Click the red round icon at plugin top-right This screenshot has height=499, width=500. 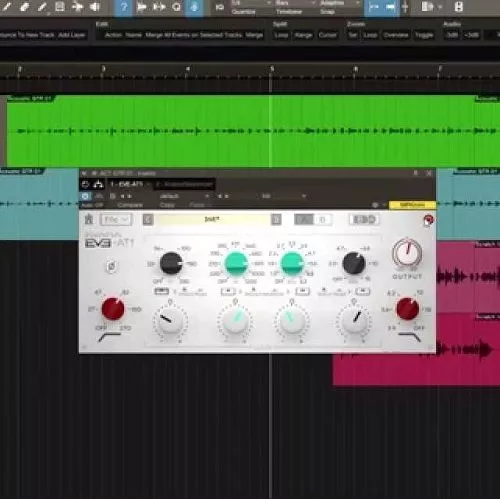[428, 220]
